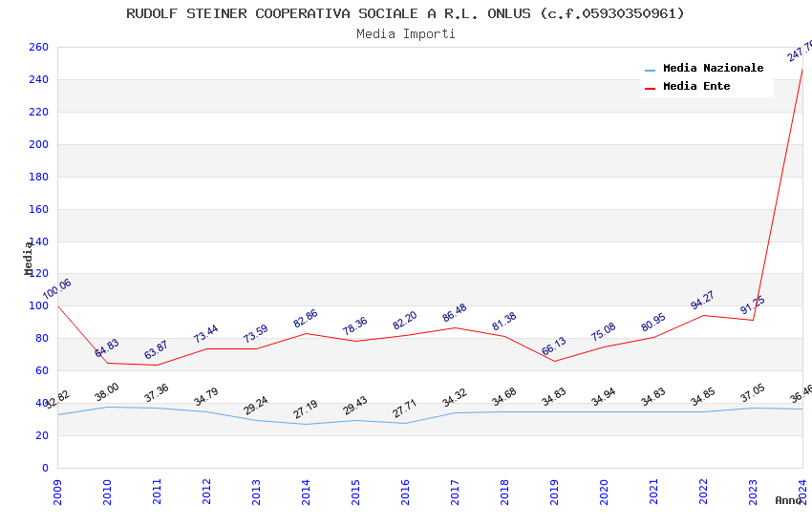Click the 2018 x-axis year label
812x525 pixels.
click(x=505, y=492)
